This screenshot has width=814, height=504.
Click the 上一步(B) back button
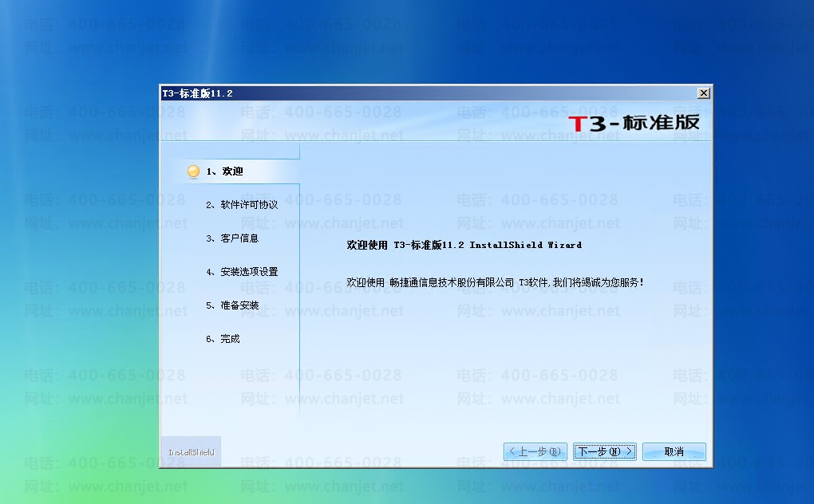coord(535,451)
